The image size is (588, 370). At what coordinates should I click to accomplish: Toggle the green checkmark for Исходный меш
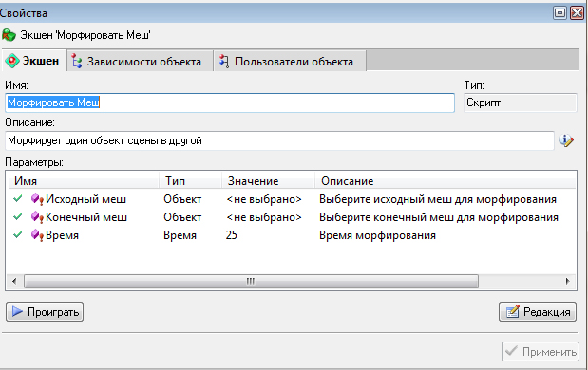click(x=18, y=198)
